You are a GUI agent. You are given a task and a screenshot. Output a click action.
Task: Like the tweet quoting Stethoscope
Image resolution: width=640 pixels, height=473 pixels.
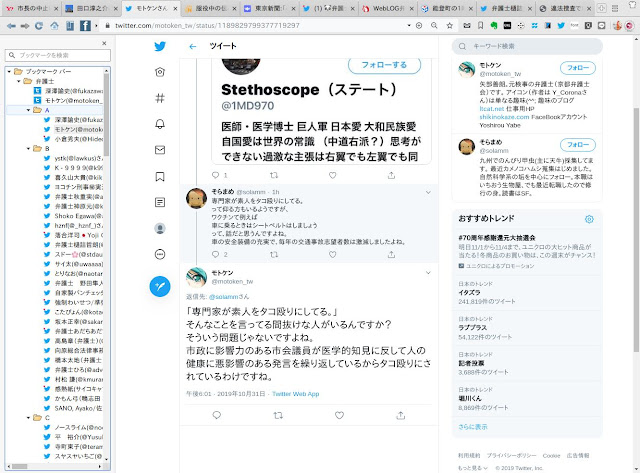coord(333,175)
